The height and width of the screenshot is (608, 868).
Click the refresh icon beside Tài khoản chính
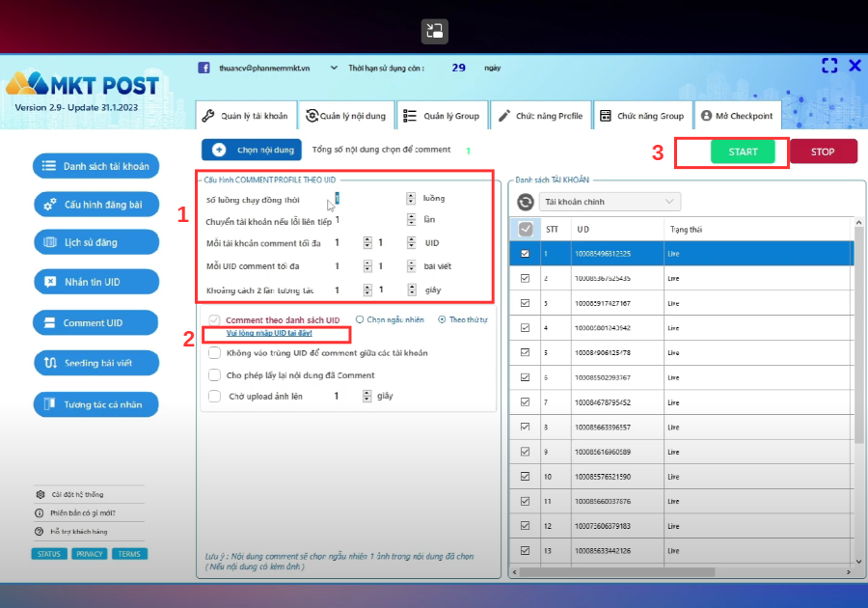(x=526, y=202)
